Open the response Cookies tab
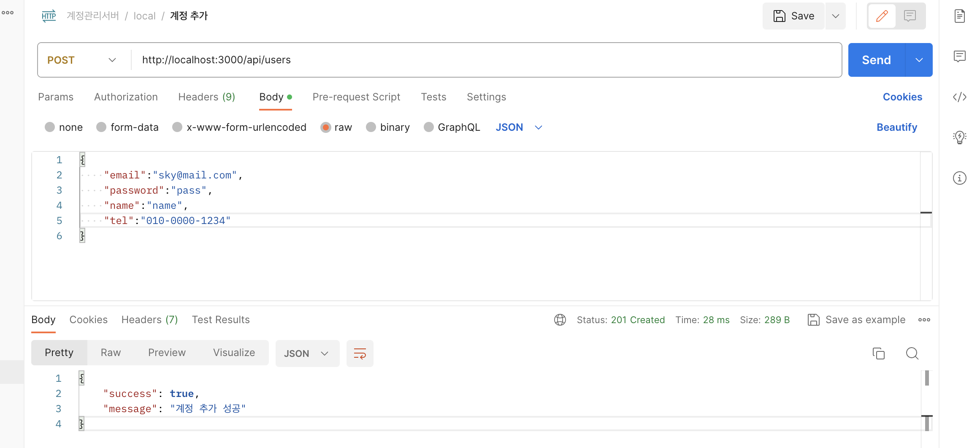Screen dimensions: 980x448 [x=89, y=320]
